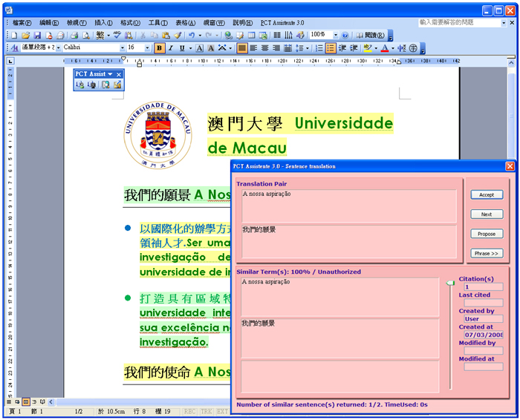Viewport: 520px width, 420px height.
Task: Paste from the clipboard icon
Action: point(166,35)
